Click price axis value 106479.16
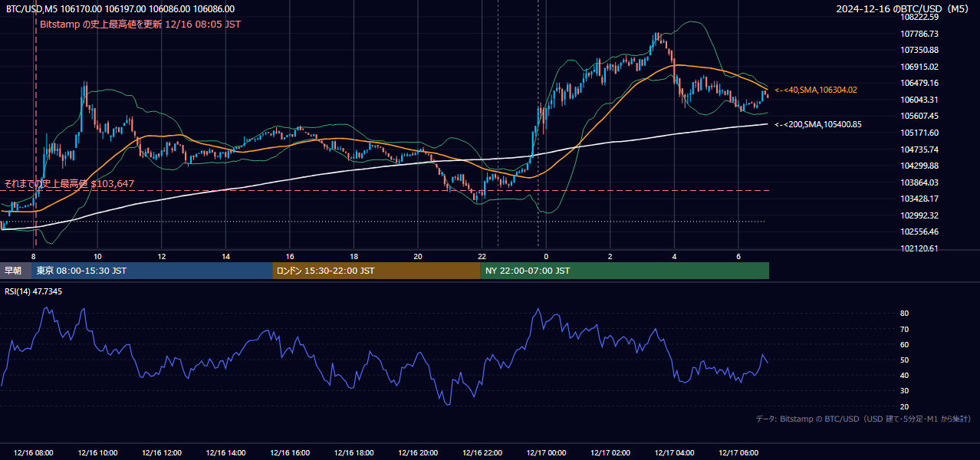This screenshot has width=980, height=460. [919, 83]
